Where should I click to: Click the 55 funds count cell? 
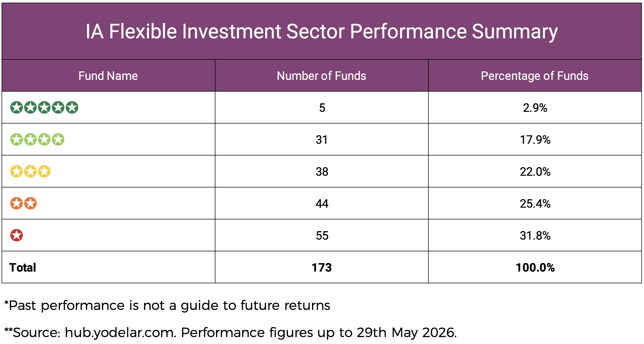[322, 235]
